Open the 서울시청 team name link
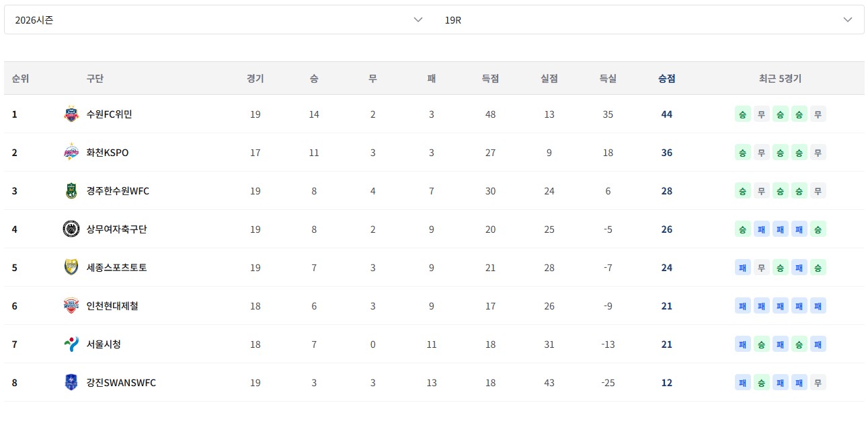Viewport: 868px width, 440px height. pos(104,344)
